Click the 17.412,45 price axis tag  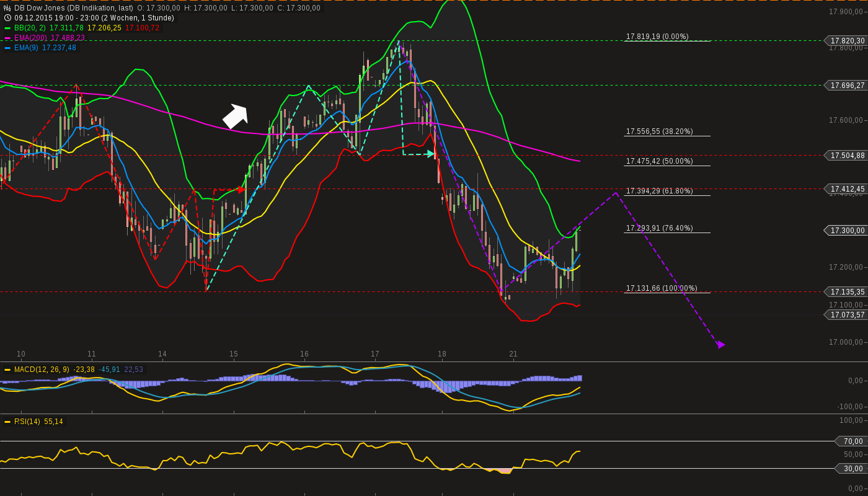(846, 188)
